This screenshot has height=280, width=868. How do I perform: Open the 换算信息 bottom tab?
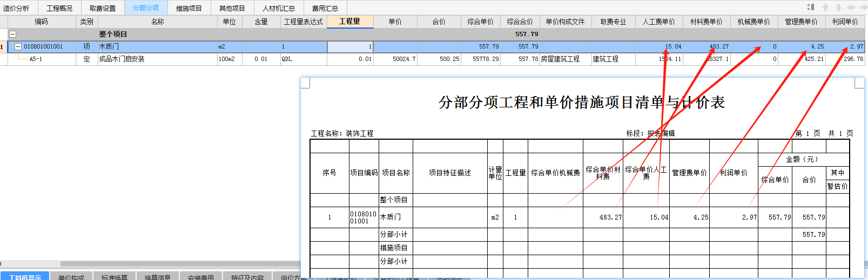point(158,276)
